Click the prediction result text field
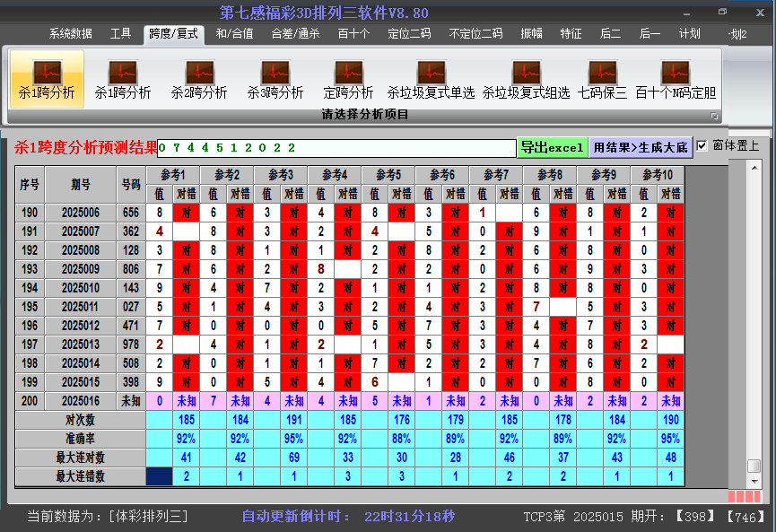The image size is (776, 532). (336, 148)
